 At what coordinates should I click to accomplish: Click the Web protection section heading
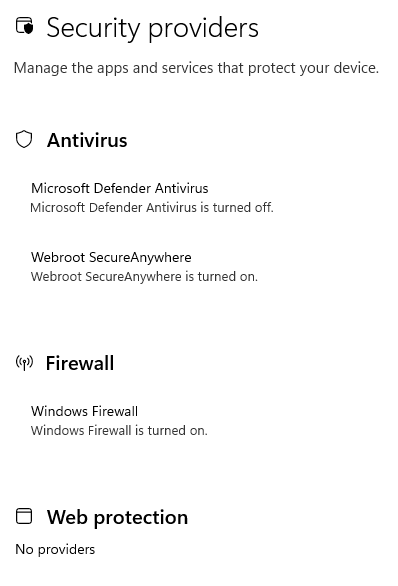(x=117, y=518)
